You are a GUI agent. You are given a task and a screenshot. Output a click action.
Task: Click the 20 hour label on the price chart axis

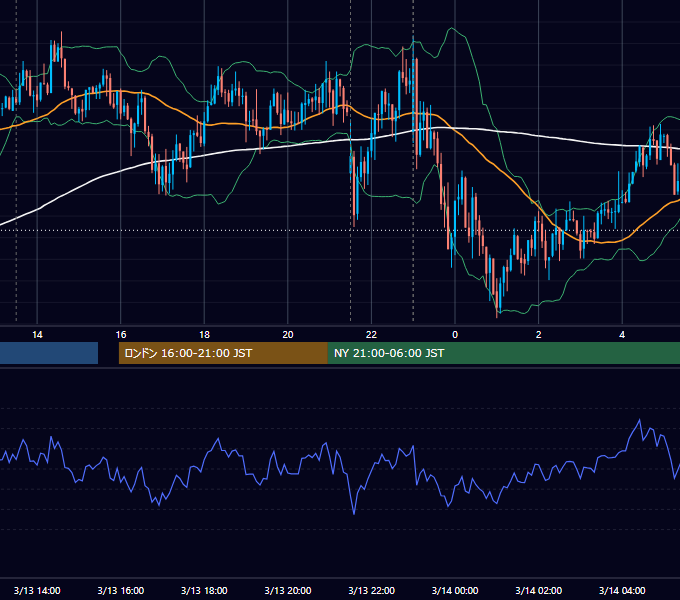click(x=288, y=334)
